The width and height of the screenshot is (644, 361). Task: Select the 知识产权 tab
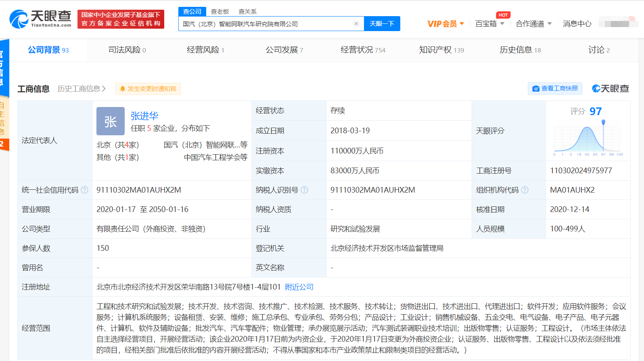441,50
